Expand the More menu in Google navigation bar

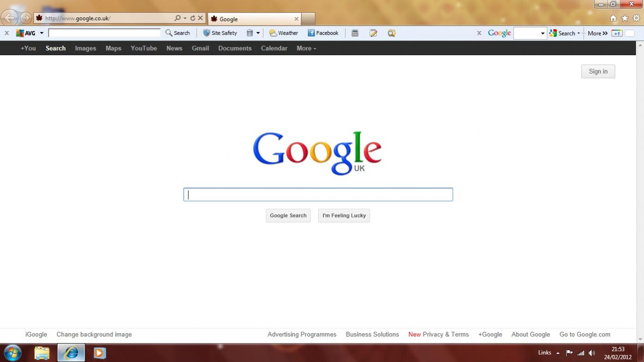pyautogui.click(x=306, y=48)
